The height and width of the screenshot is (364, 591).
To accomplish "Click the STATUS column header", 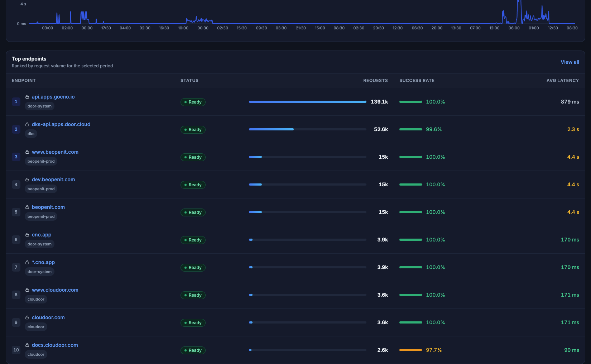I will click(x=189, y=81).
